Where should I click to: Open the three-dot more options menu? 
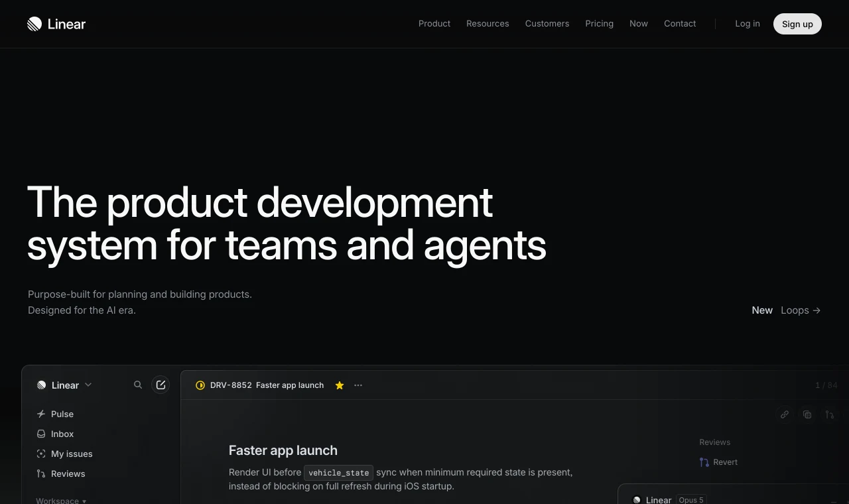(358, 385)
